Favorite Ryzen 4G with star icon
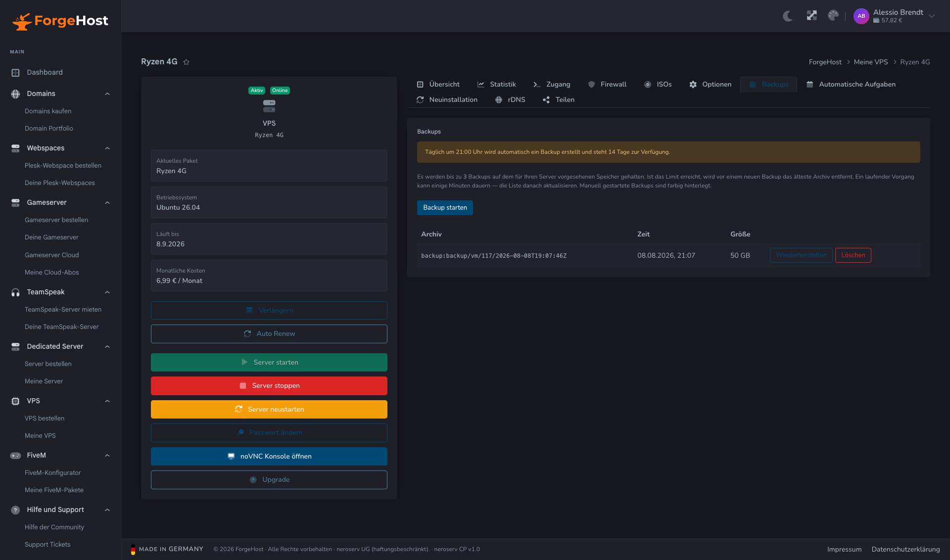 tap(187, 62)
